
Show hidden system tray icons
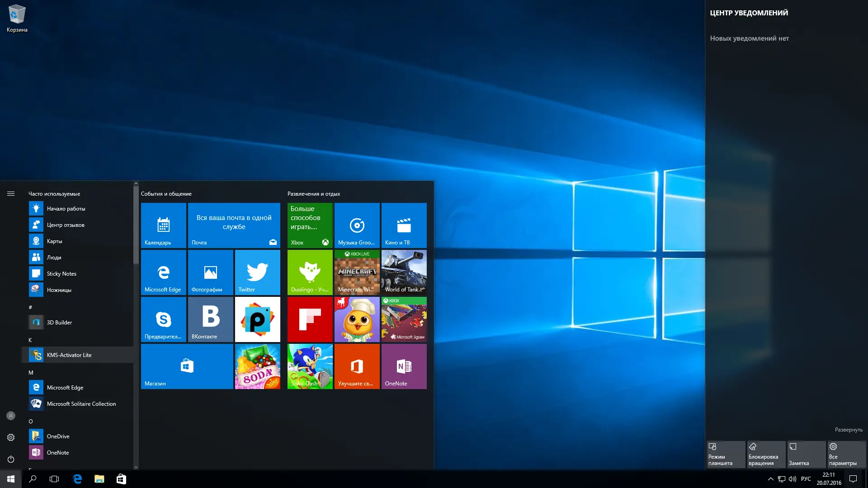click(770, 479)
